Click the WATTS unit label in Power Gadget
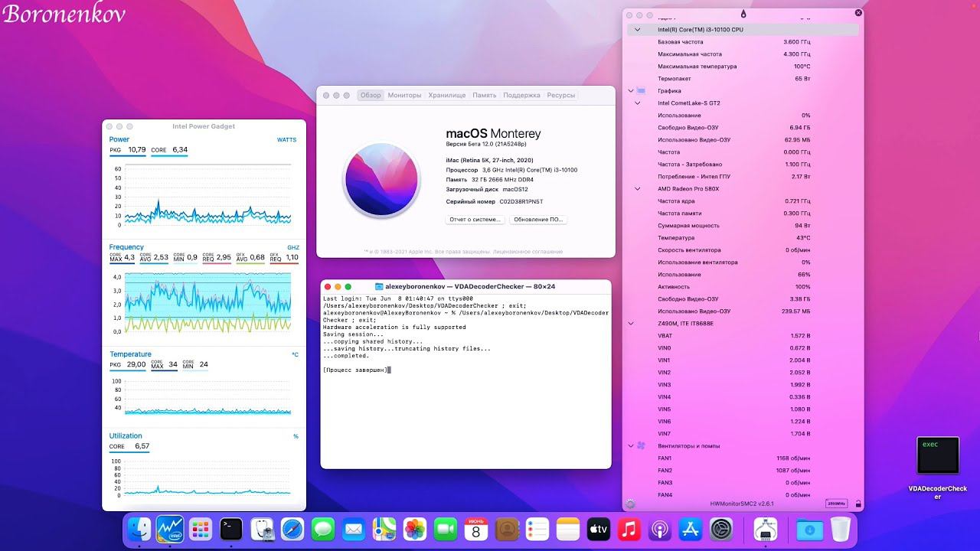Screen dimensions: 980x551 point(286,140)
